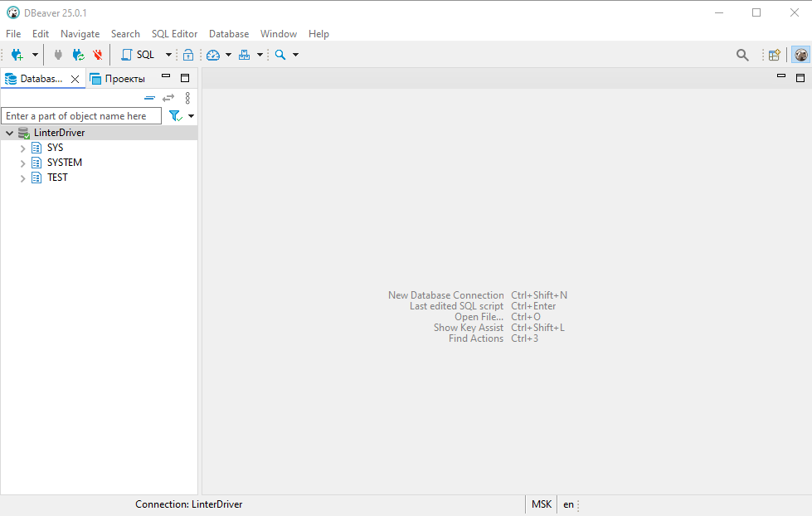Screen dimensions: 812x516
Task: Click the Open Perspective icon
Action: pos(774,55)
